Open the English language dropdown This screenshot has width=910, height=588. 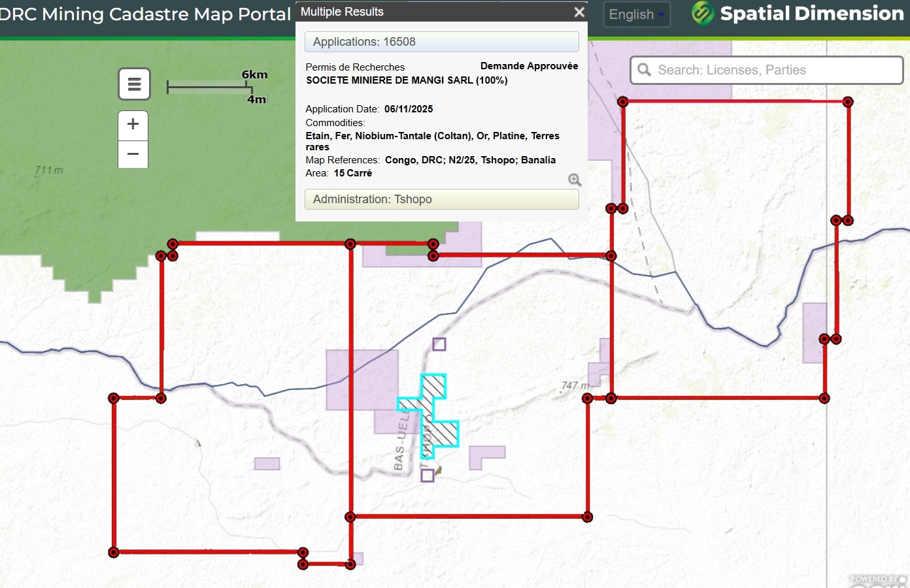637,14
